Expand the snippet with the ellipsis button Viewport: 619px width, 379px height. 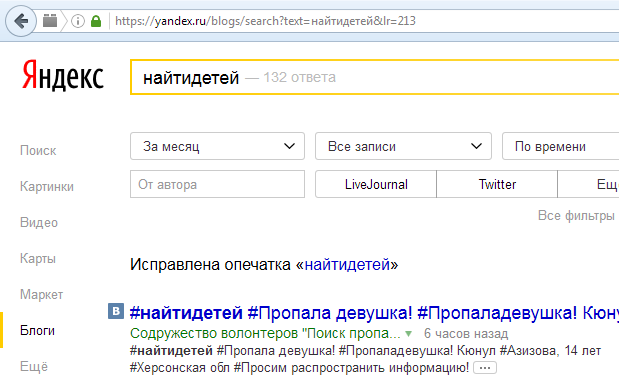(485, 368)
